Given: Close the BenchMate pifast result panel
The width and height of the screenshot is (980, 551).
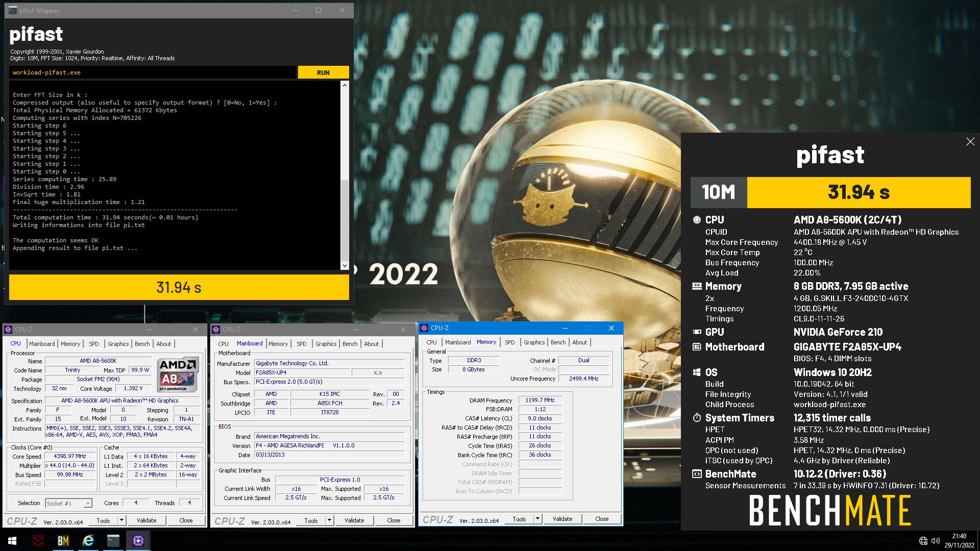Looking at the screenshot, I should point(970,142).
